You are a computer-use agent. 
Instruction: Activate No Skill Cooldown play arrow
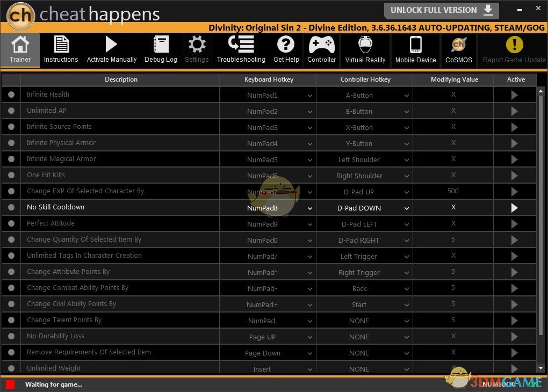514,208
